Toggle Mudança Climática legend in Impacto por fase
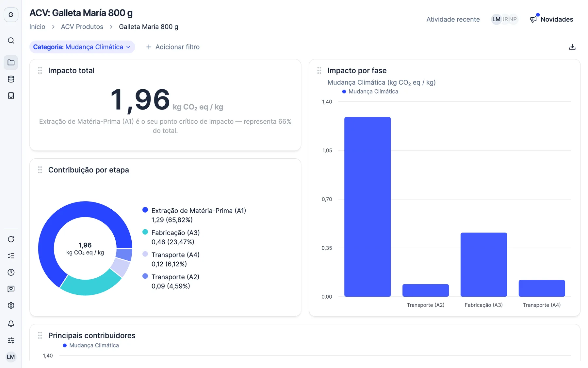This screenshot has width=588, height=368. coord(370,92)
